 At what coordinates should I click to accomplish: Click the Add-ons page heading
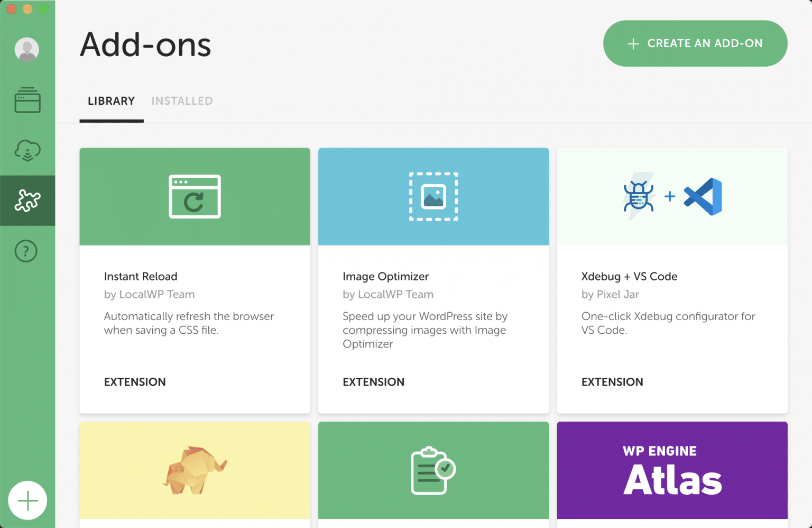[x=145, y=44]
